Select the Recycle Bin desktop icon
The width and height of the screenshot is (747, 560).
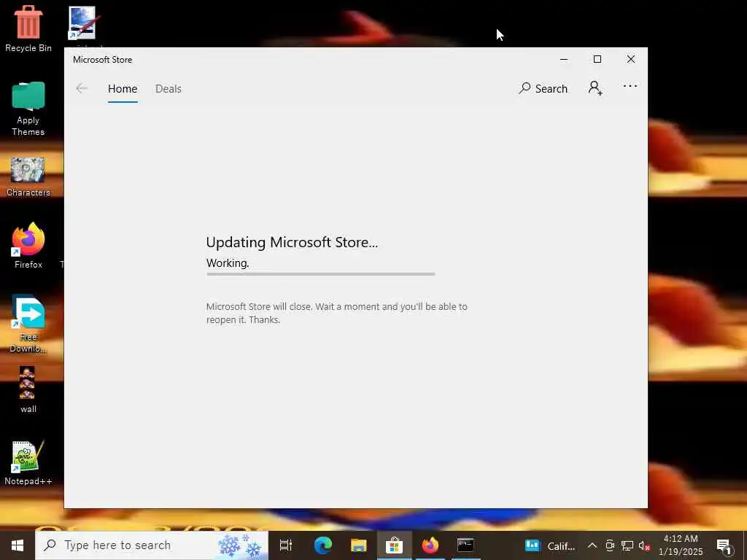pyautogui.click(x=28, y=29)
